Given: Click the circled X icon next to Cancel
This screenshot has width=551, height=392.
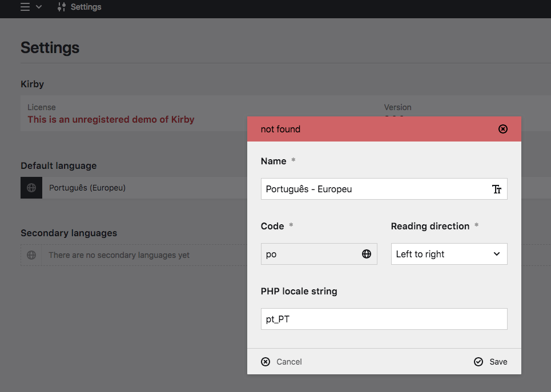Looking at the screenshot, I should click(x=265, y=361).
